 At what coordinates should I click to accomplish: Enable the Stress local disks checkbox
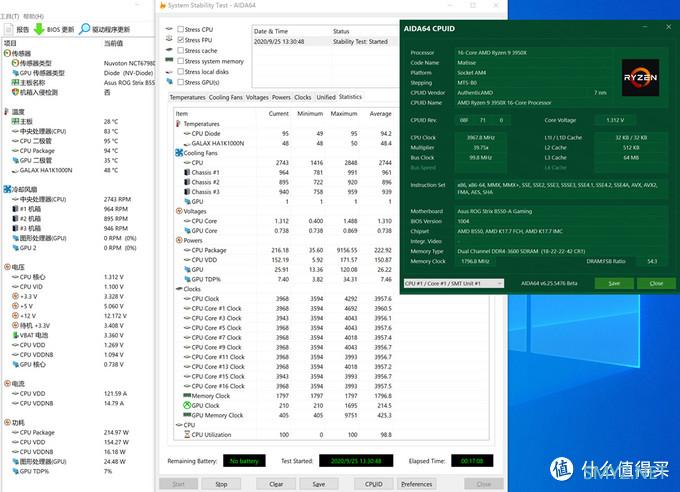point(180,72)
